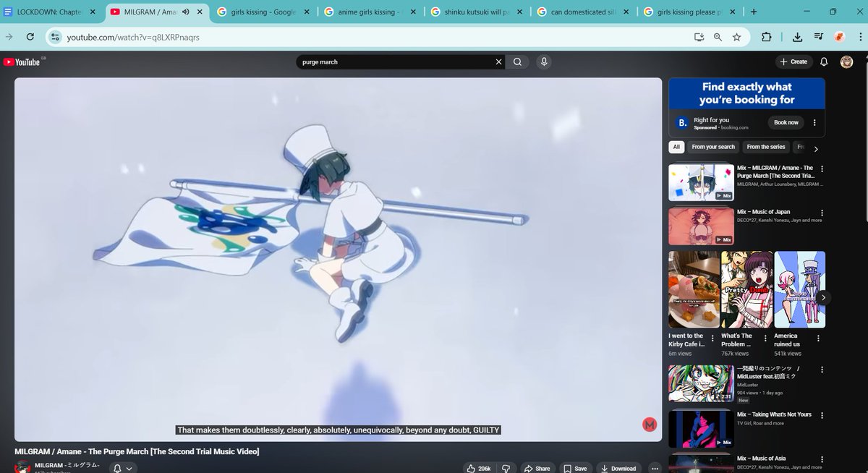The width and height of the screenshot is (868, 473).
Task: Open 'Mix – Taking What's Not Yours' title
Action: tap(774, 414)
